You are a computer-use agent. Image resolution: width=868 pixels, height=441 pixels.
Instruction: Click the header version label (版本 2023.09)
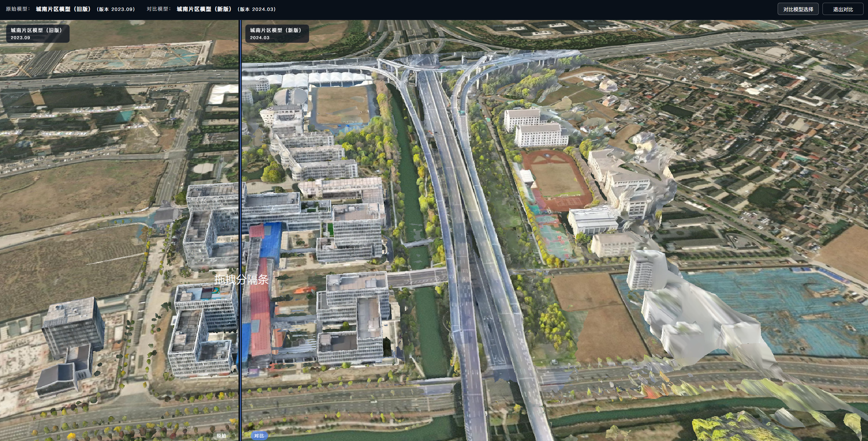click(x=116, y=9)
